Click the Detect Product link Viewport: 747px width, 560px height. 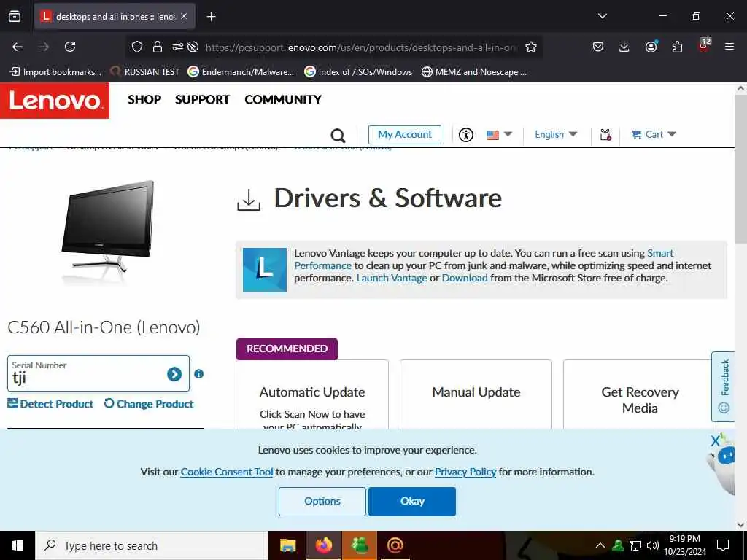(x=50, y=404)
